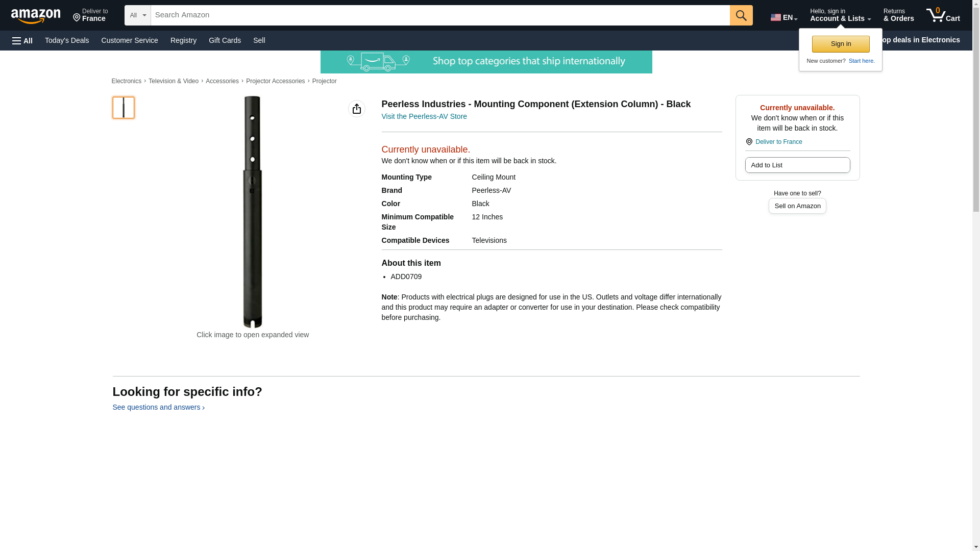Screen dimensions: 980x551
Task: Open the shopping cart icon
Action: [x=943, y=15]
